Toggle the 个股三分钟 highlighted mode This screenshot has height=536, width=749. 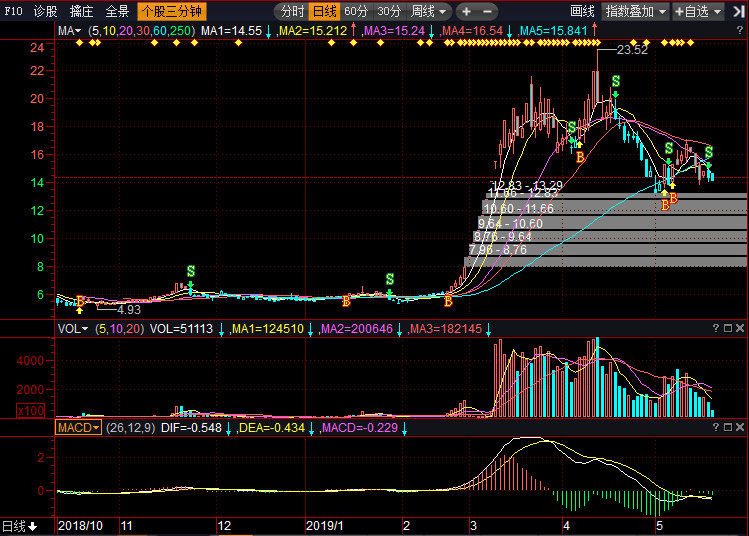click(x=172, y=11)
